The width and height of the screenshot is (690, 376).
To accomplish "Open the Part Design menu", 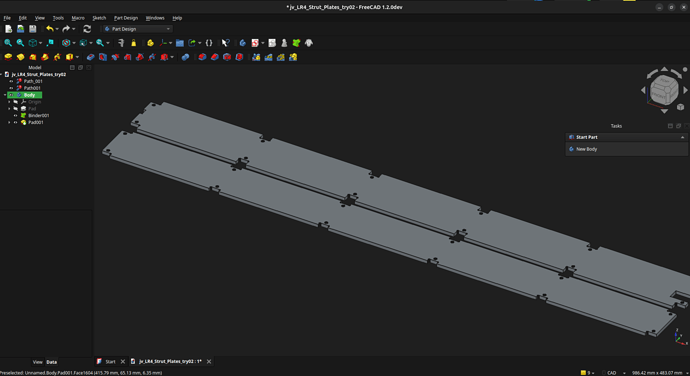I will pyautogui.click(x=126, y=18).
